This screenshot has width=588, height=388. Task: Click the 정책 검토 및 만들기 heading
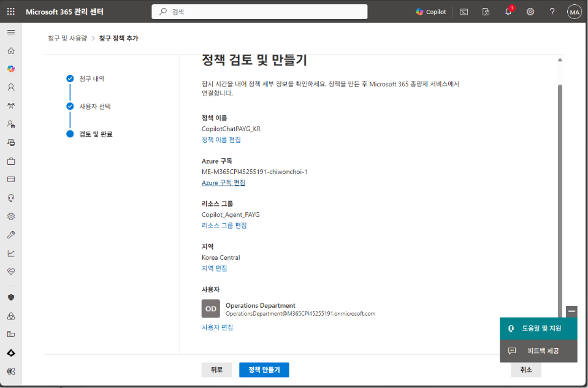[254, 60]
